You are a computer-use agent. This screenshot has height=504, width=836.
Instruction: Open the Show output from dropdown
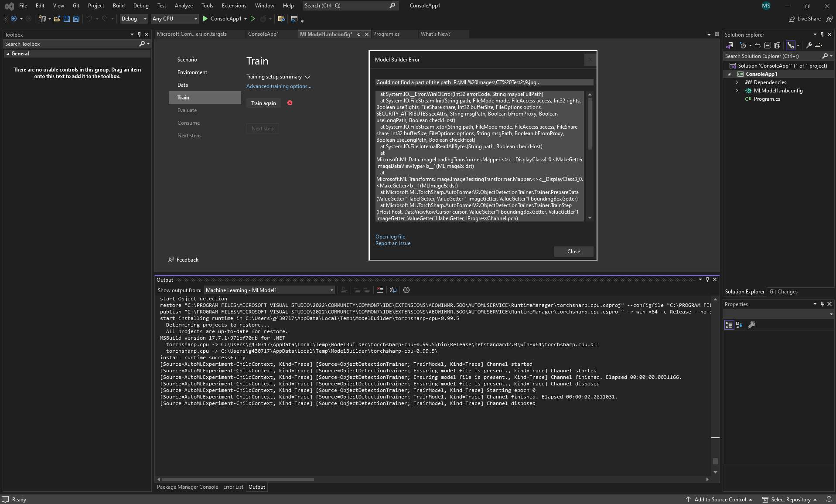pyautogui.click(x=269, y=290)
